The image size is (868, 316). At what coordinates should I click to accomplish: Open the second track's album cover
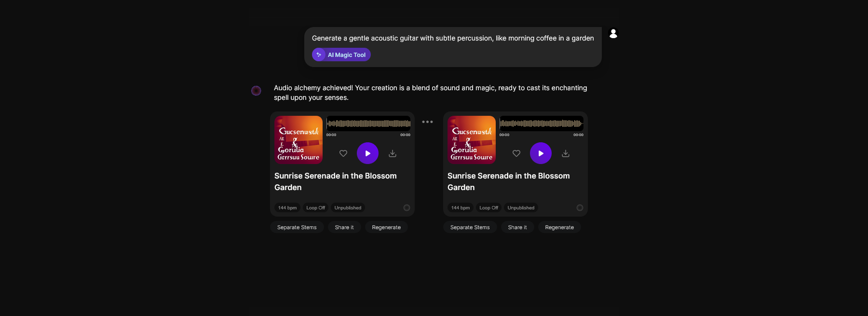472,140
